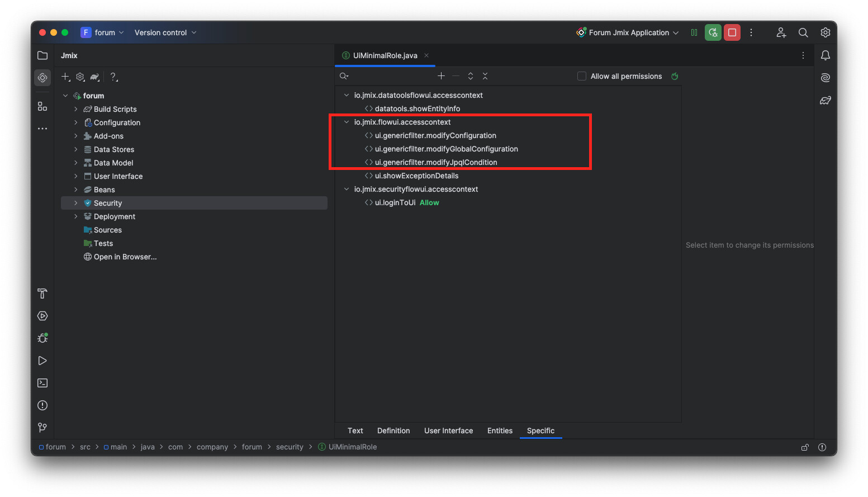868x497 pixels.
Task: Open the Debug tool window
Action: (42, 338)
